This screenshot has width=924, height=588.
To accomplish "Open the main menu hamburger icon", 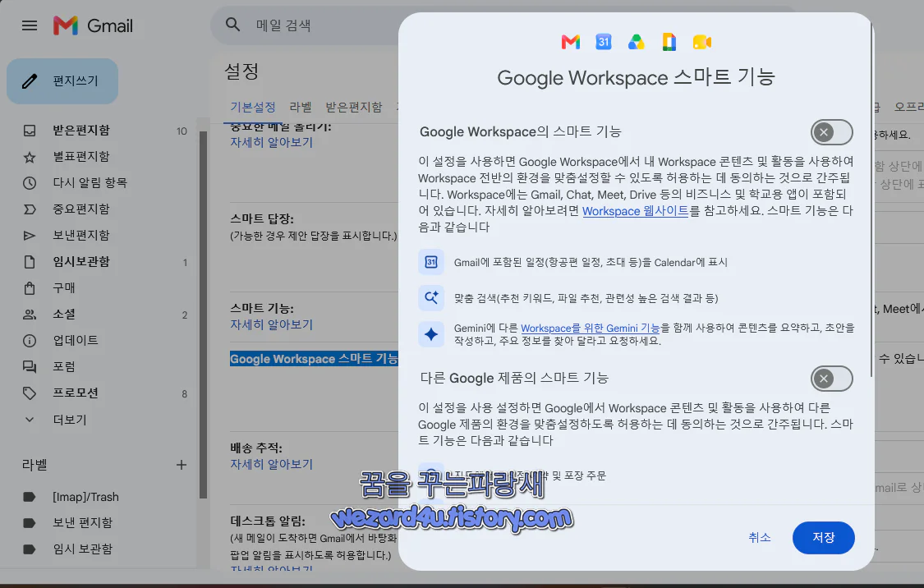I will tap(30, 25).
